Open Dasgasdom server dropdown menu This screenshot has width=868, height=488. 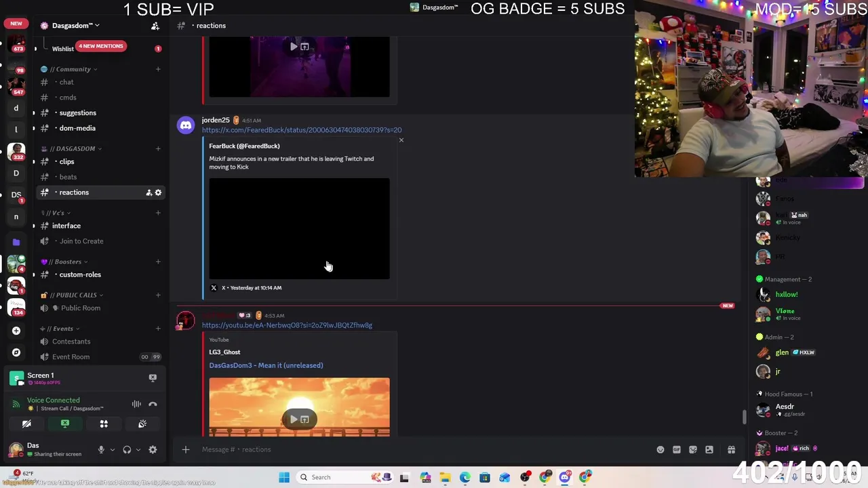(75, 26)
